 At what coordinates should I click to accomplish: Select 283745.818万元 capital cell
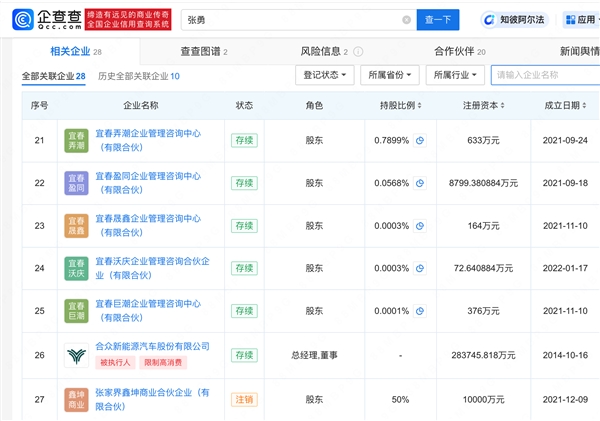483,356
